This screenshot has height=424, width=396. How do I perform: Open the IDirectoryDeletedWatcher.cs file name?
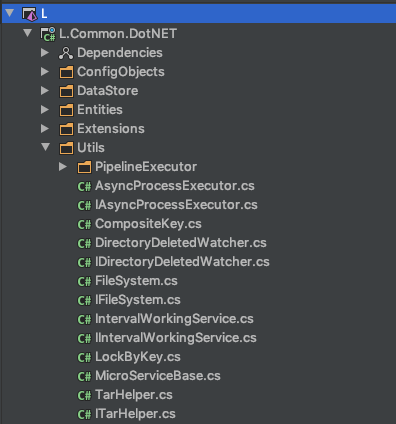pyautogui.click(x=182, y=262)
